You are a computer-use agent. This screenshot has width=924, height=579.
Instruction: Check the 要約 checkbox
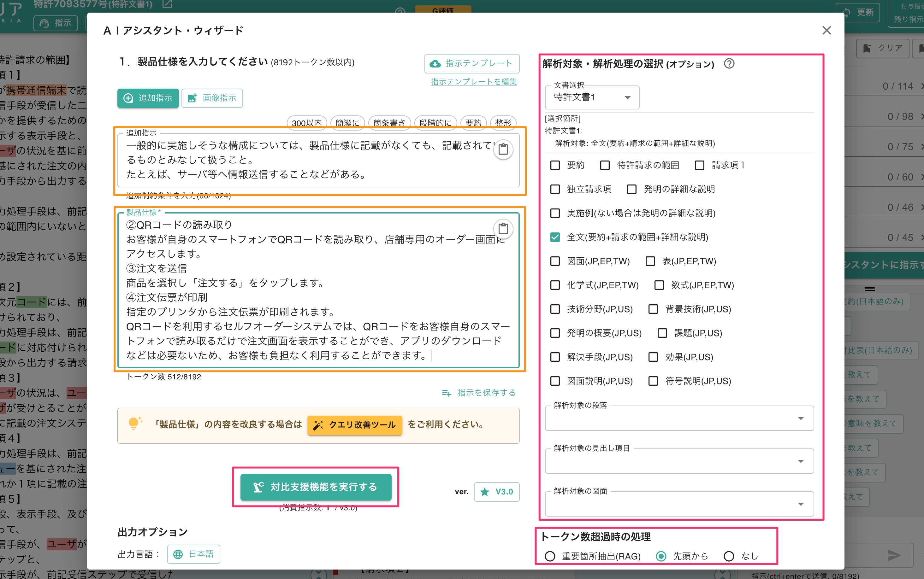(x=555, y=165)
